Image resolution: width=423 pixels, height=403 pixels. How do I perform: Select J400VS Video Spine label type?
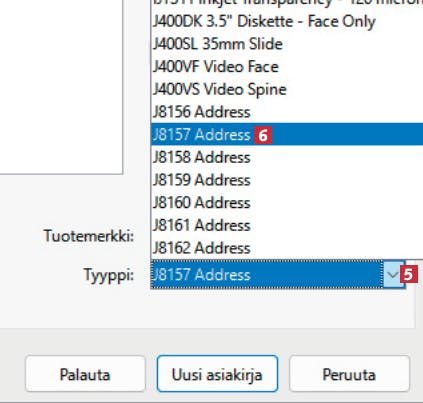click(287, 89)
